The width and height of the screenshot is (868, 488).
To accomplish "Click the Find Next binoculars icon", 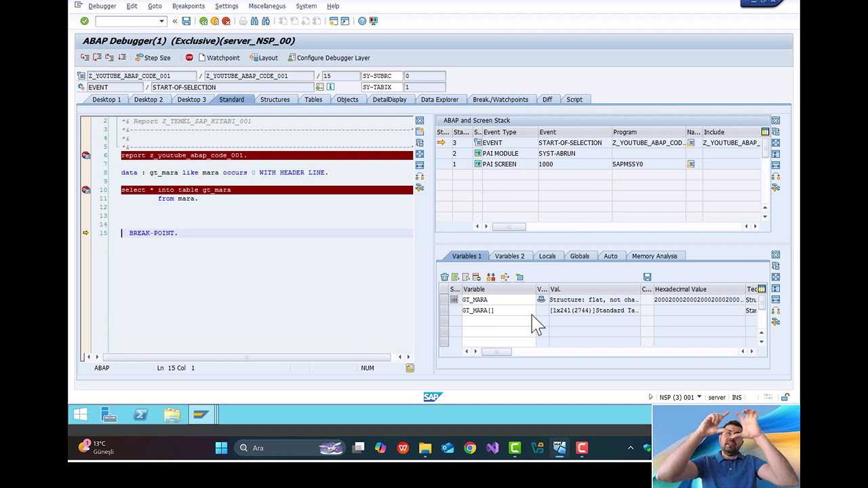I will (266, 21).
